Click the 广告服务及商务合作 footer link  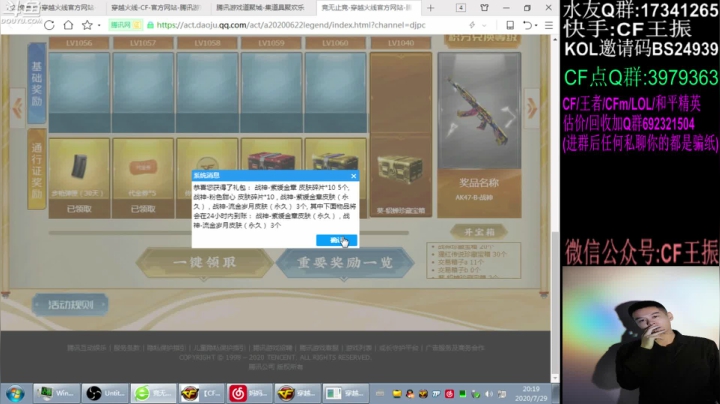(x=455, y=348)
